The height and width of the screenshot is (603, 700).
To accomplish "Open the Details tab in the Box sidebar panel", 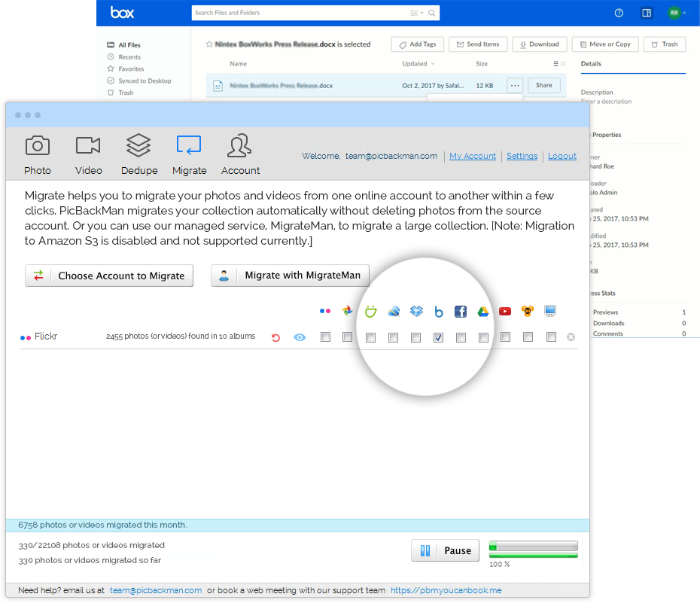I will pos(591,64).
